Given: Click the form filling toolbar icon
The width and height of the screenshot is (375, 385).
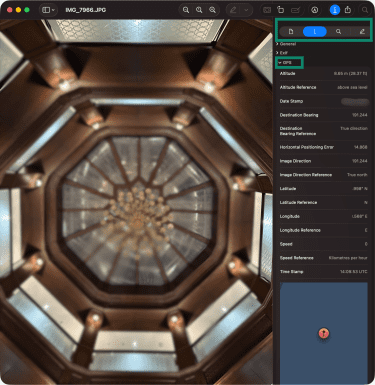Looking at the screenshot, I should pyautogui.click(x=267, y=10).
